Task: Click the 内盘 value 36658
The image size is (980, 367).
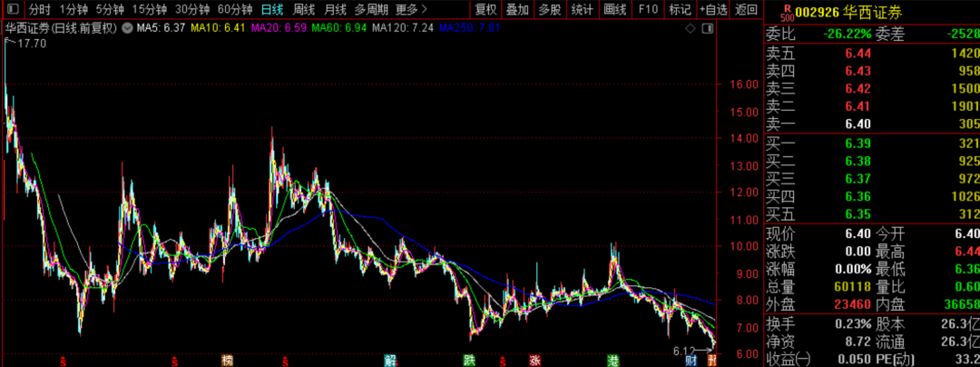Action: click(961, 306)
